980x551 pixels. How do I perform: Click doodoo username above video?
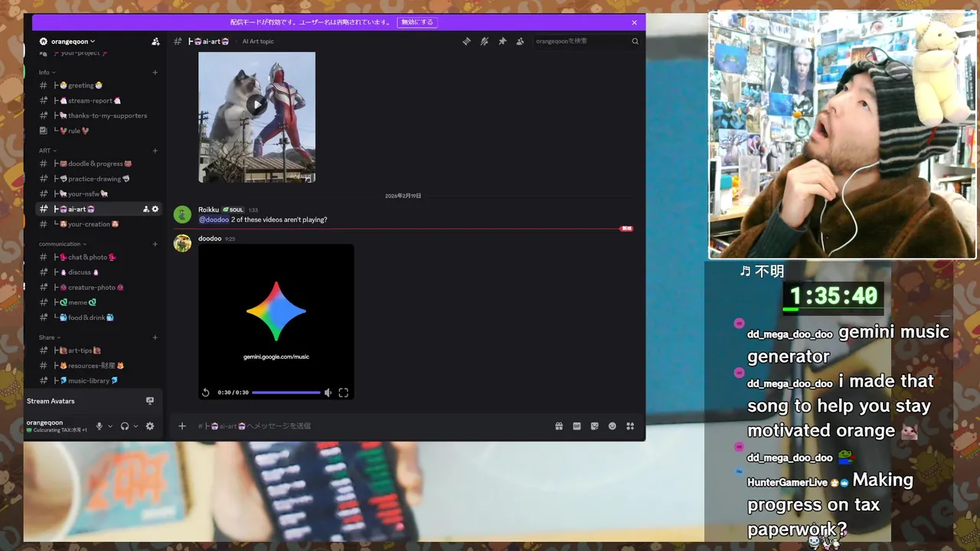(x=210, y=239)
